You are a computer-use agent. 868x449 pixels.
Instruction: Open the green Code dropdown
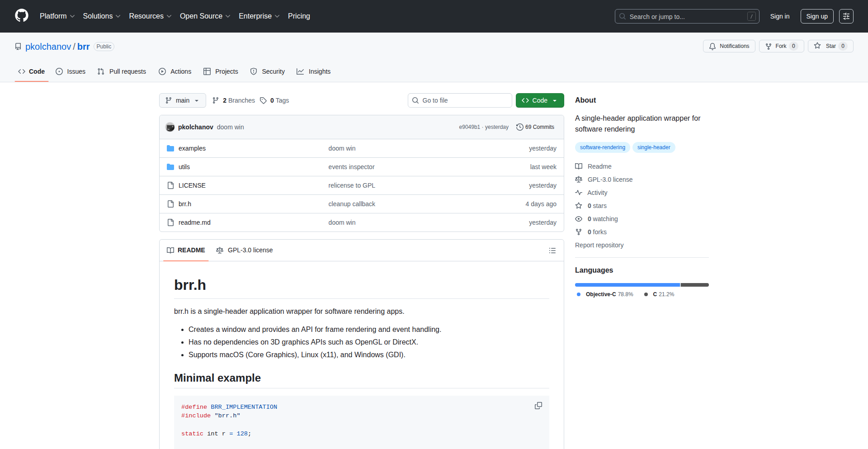coord(539,100)
